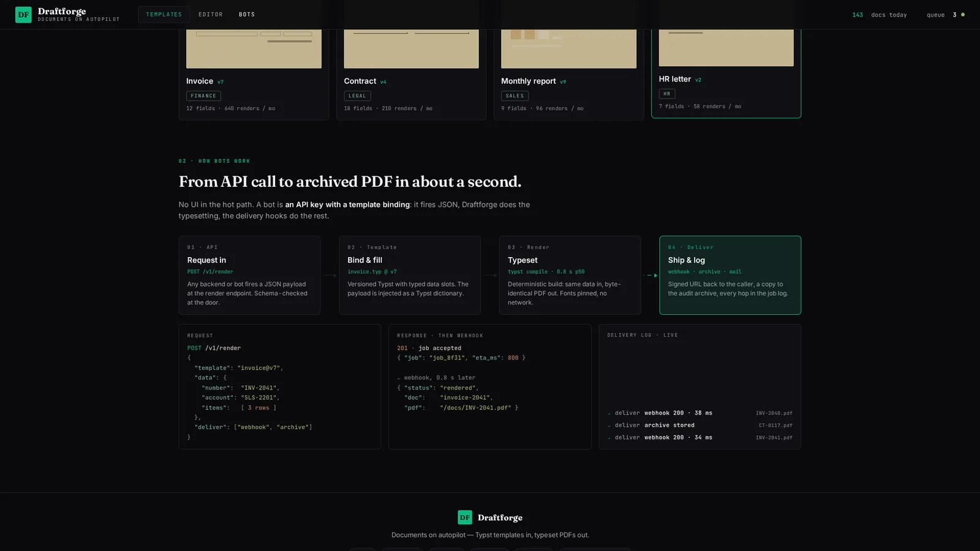This screenshot has height=551, width=980.
Task: Click '12 fields · 640 renders / mo'
Action: 230,108
